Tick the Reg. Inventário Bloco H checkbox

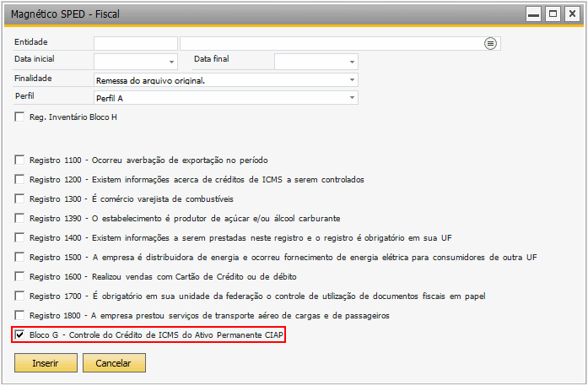[x=19, y=117]
